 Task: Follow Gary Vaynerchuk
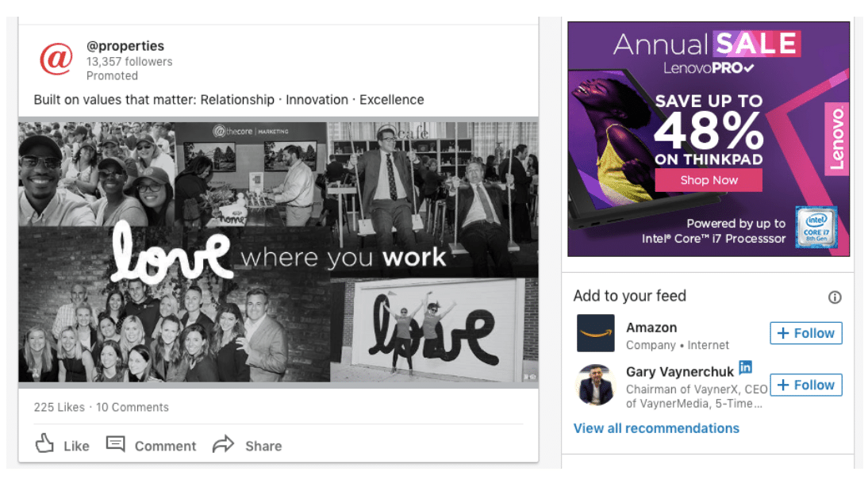[806, 385]
